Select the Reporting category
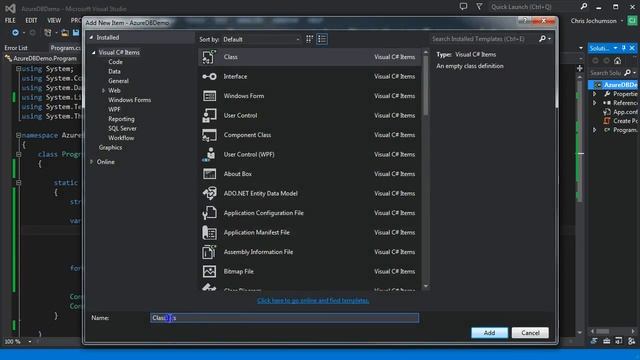Image resolution: width=640 pixels, height=360 pixels. pos(121,119)
